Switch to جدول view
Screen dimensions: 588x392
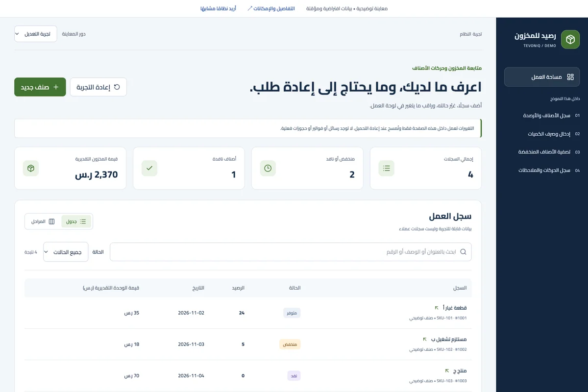coord(76,221)
